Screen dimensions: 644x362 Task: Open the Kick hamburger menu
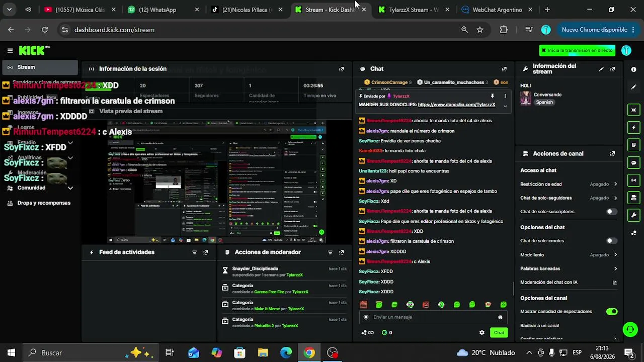(10, 50)
